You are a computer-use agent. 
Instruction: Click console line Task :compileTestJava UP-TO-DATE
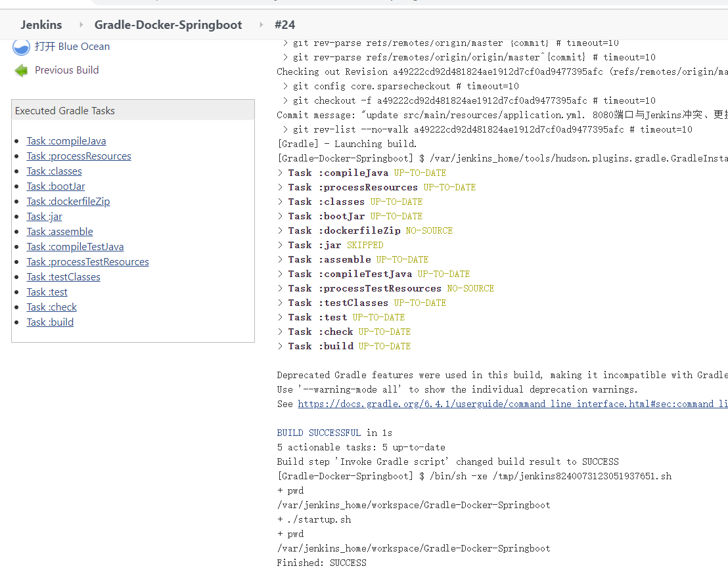pyautogui.click(x=374, y=274)
